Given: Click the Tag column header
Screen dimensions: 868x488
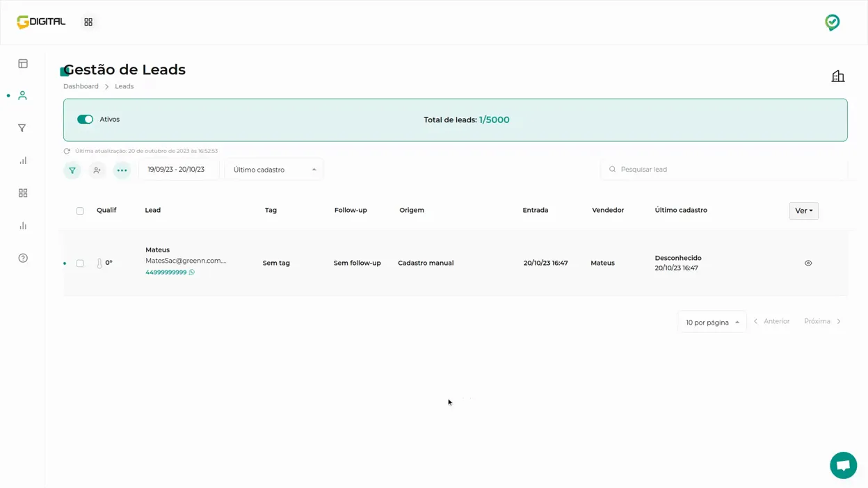Looking at the screenshot, I should [x=271, y=210].
